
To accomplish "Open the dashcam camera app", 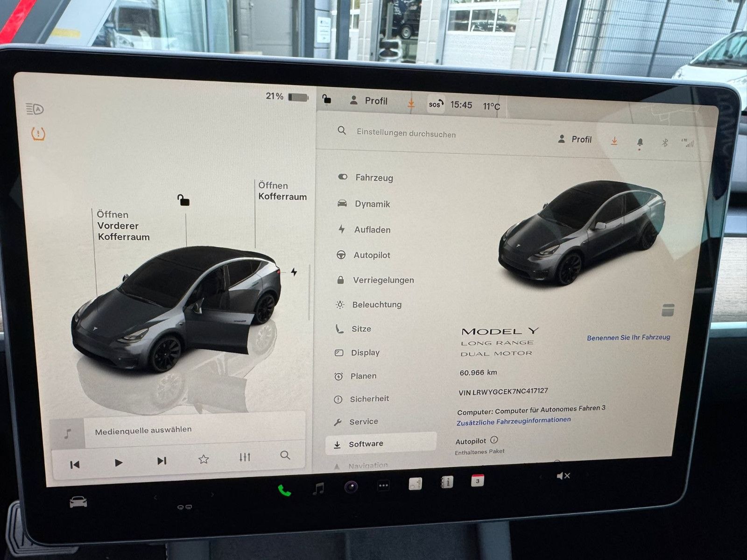I will (351, 487).
